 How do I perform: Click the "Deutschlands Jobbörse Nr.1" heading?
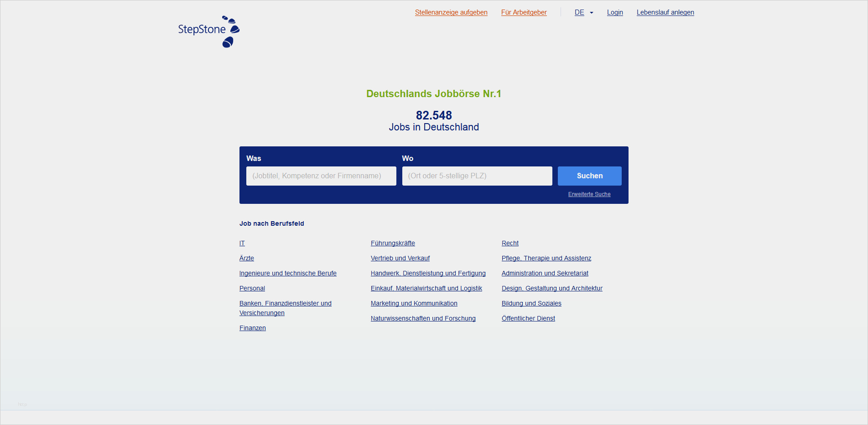tap(434, 93)
